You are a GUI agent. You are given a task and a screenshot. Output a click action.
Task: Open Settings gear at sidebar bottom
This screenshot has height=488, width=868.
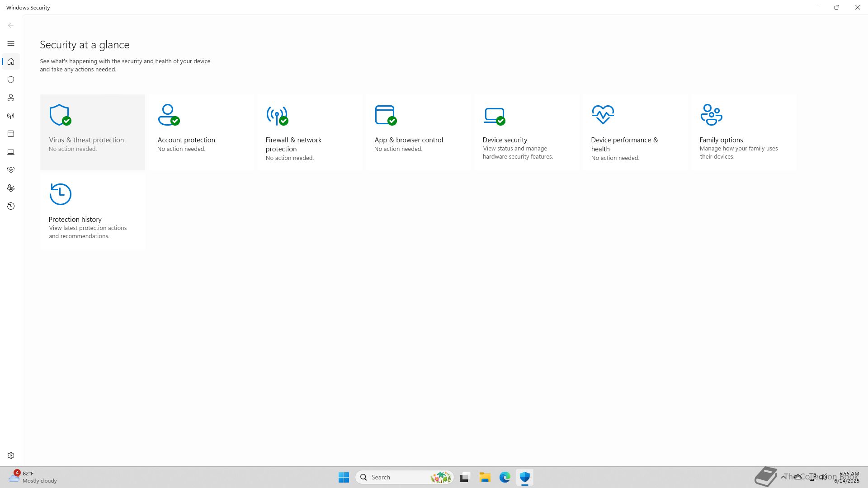(11, 455)
